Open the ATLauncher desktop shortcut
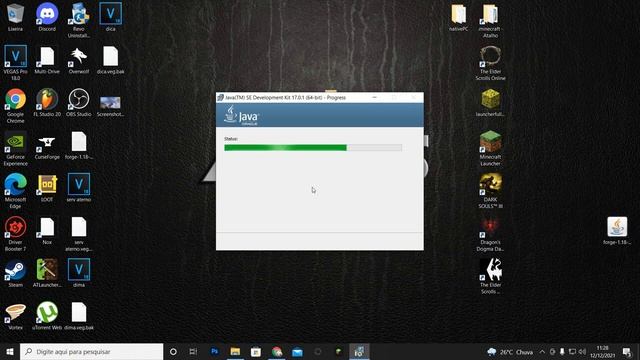640x360 pixels. pyautogui.click(x=47, y=273)
